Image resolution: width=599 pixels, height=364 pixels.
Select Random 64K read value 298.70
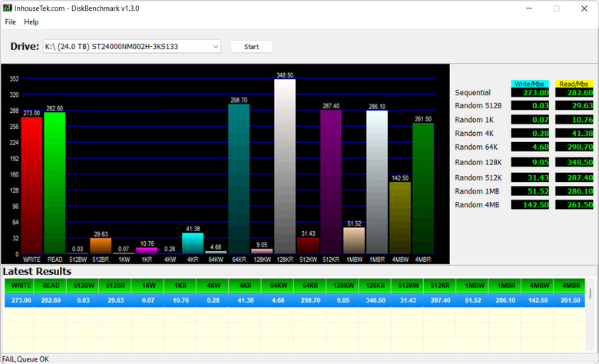574,147
